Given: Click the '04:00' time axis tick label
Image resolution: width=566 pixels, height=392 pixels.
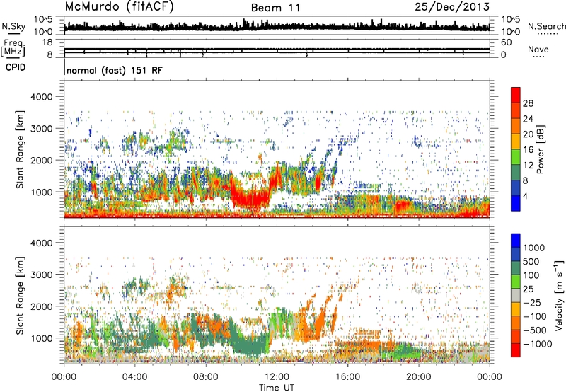Looking at the screenshot, I should [134, 377].
